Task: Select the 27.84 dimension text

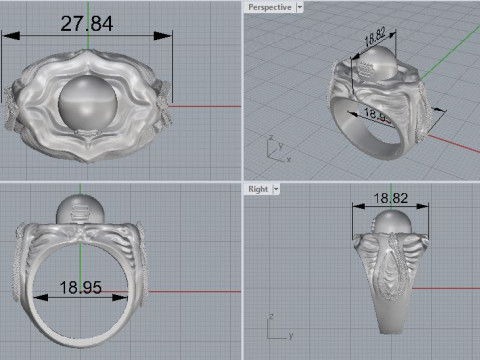Action: pos(87,24)
